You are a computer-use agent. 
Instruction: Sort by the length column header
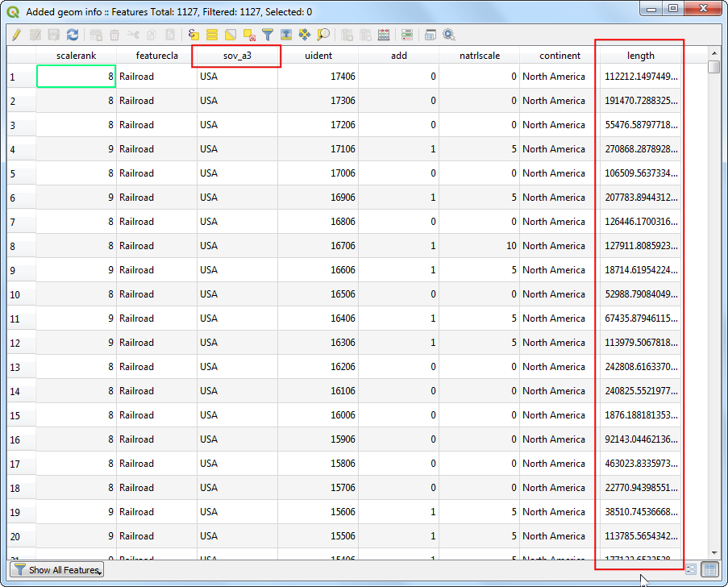(640, 56)
